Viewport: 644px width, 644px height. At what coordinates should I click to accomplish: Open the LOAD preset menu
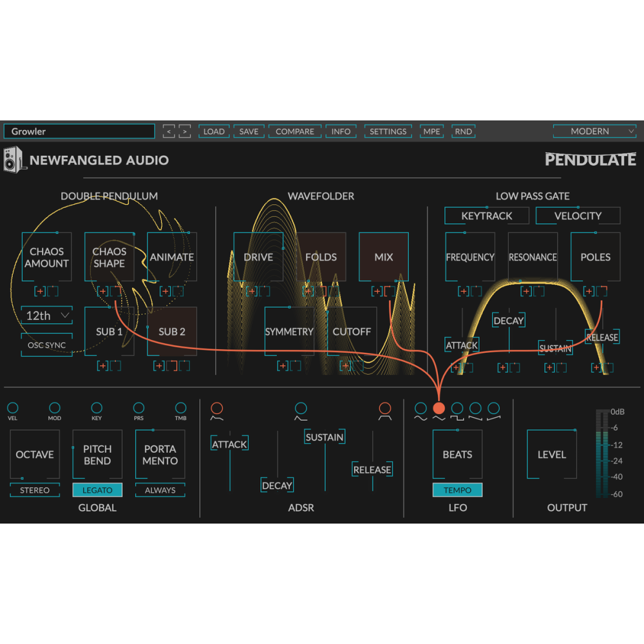214,131
